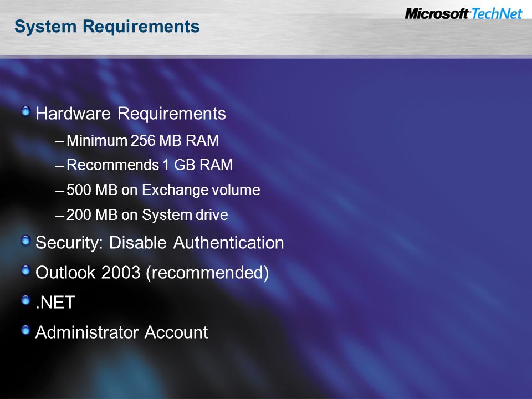Select the System Requirements slide title

click(x=107, y=27)
